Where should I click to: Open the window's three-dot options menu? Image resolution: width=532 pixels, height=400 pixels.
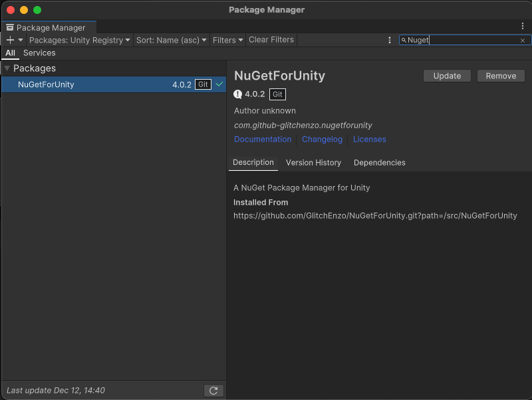coord(523,26)
